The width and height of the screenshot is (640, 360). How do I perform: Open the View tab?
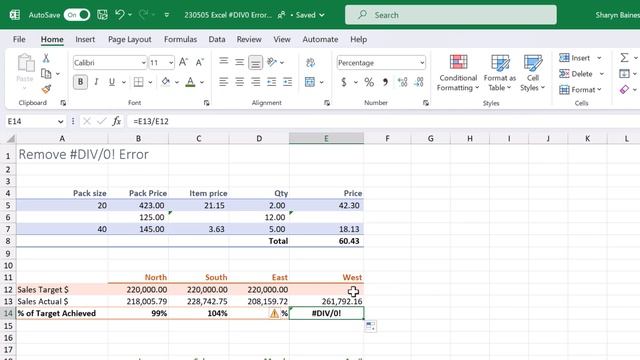282,40
